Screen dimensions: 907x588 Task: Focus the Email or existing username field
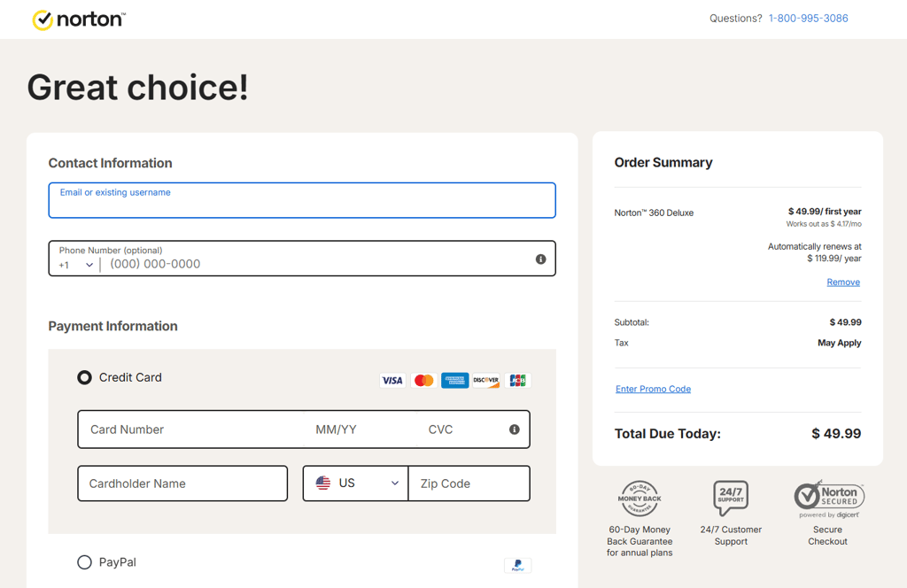click(302, 201)
